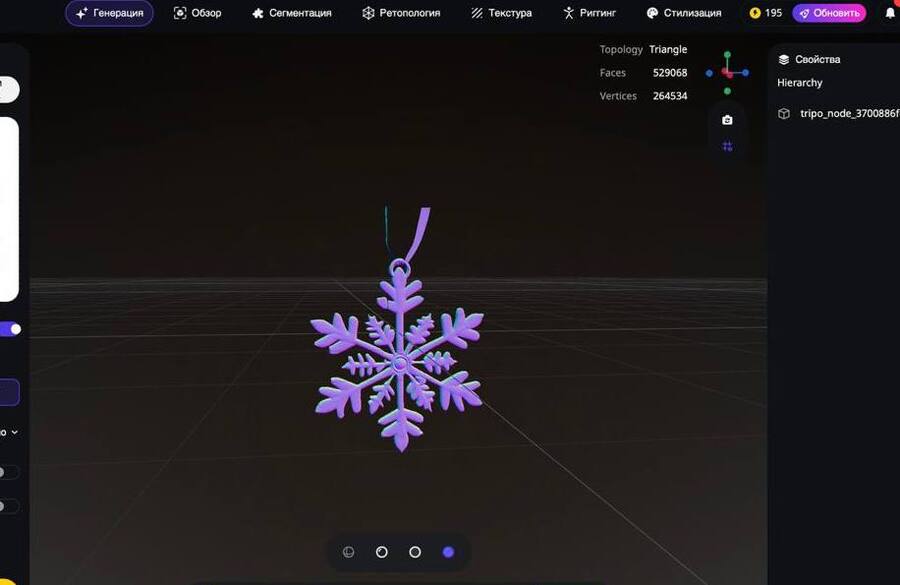Click the gold coin credits icon
This screenshot has width=900, height=585.
click(755, 13)
